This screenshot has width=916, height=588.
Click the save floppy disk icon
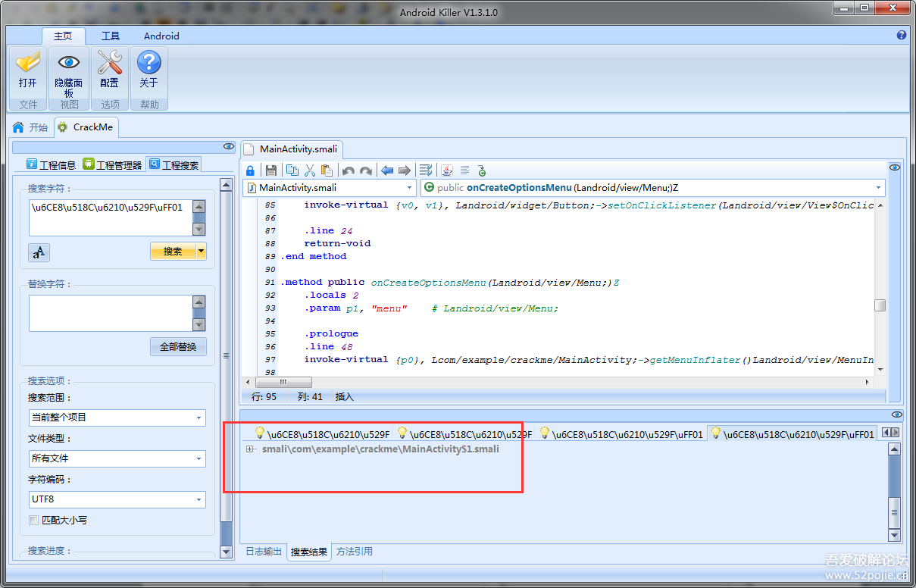coord(270,170)
